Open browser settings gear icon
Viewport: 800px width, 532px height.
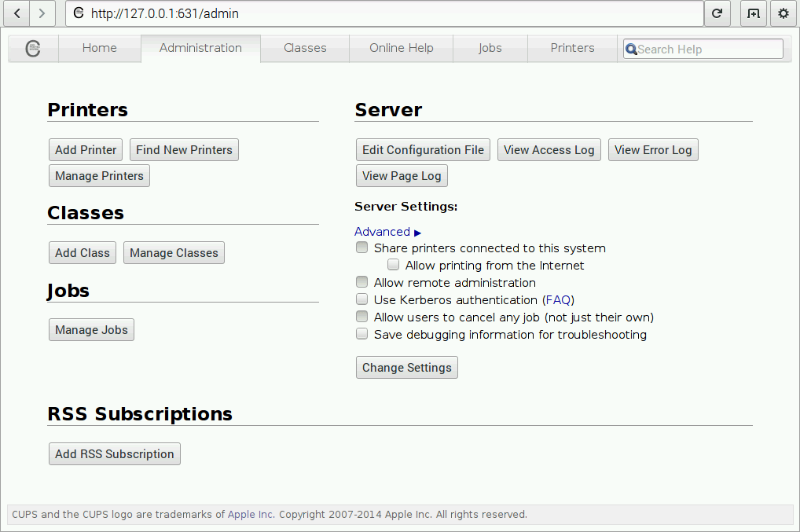(x=783, y=13)
